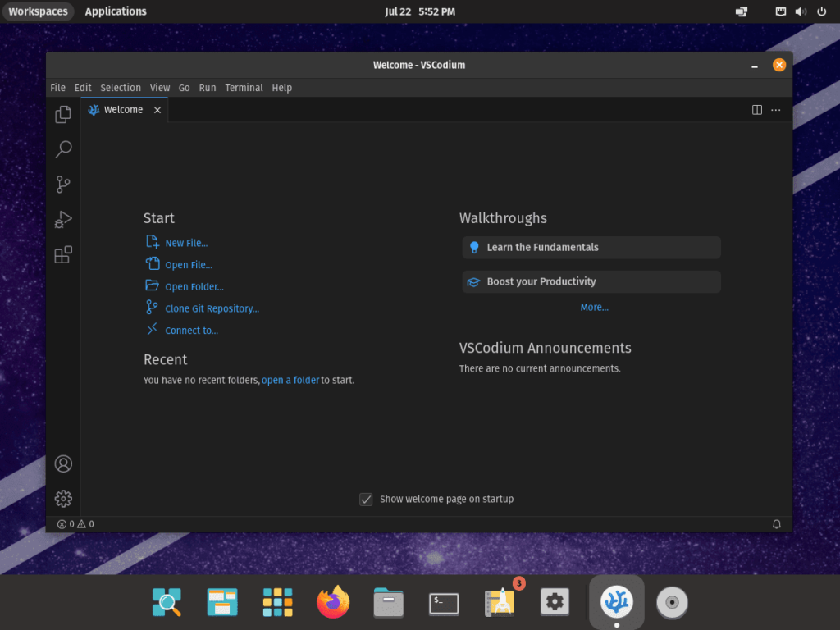Open the Files manager from dock
Image resolution: width=840 pixels, height=630 pixels.
click(x=388, y=602)
